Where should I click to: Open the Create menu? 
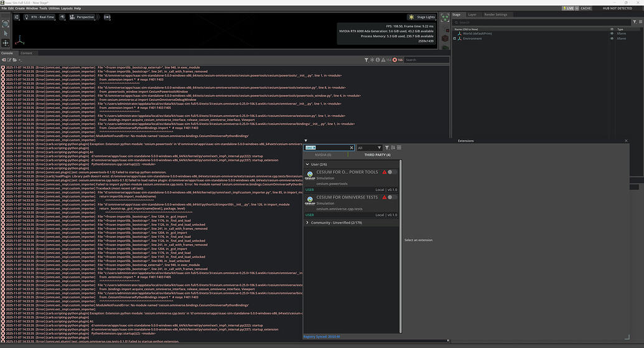(x=20, y=8)
